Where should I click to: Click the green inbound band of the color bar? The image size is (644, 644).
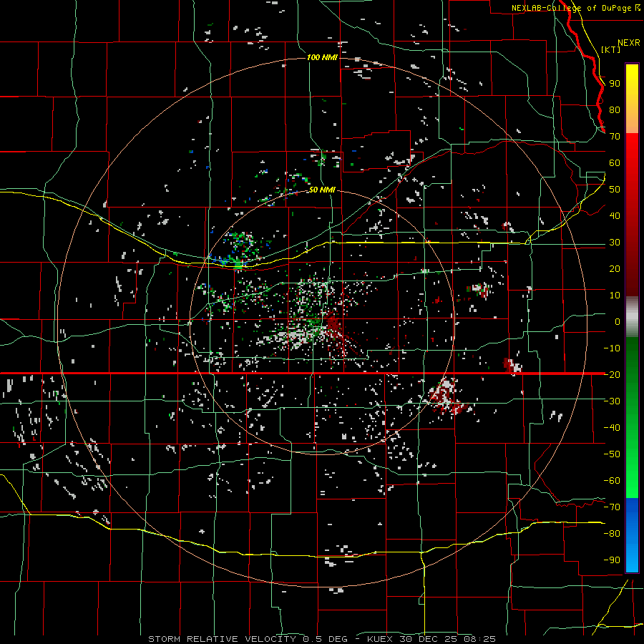[632, 417]
